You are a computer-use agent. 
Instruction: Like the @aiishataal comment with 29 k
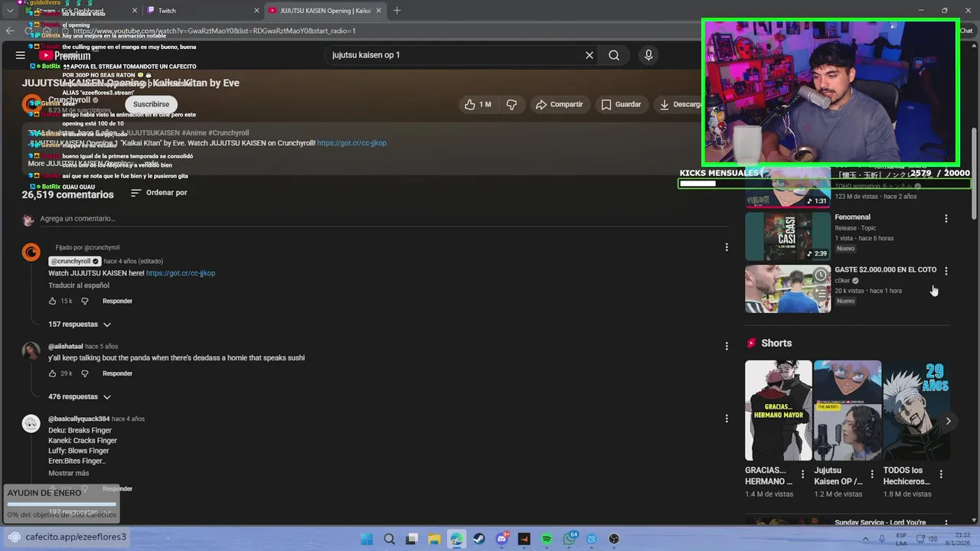53,373
